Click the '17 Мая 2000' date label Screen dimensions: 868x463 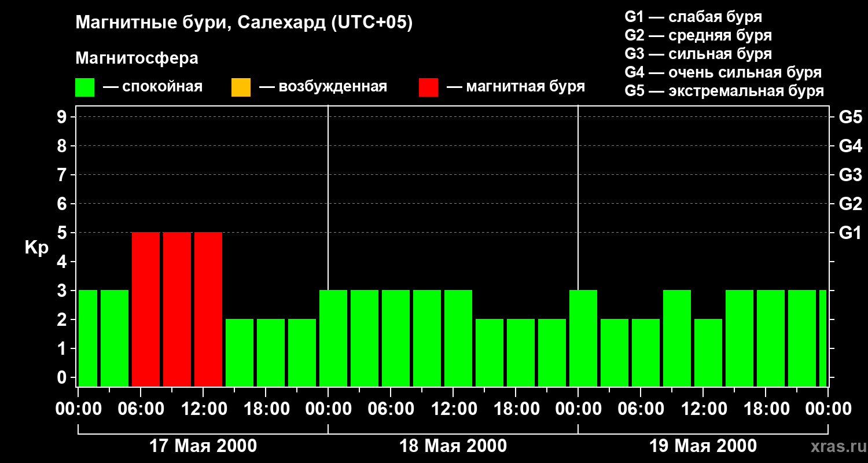click(x=203, y=446)
